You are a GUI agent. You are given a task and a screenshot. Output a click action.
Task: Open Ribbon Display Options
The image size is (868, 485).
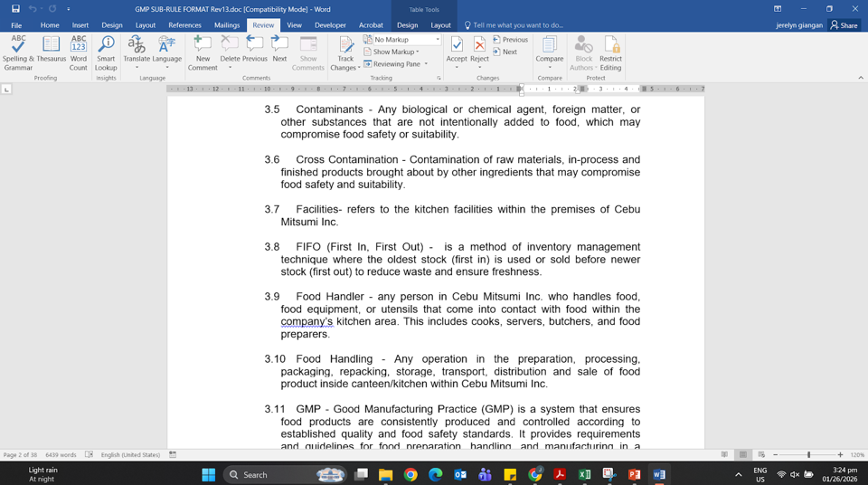[x=778, y=9]
